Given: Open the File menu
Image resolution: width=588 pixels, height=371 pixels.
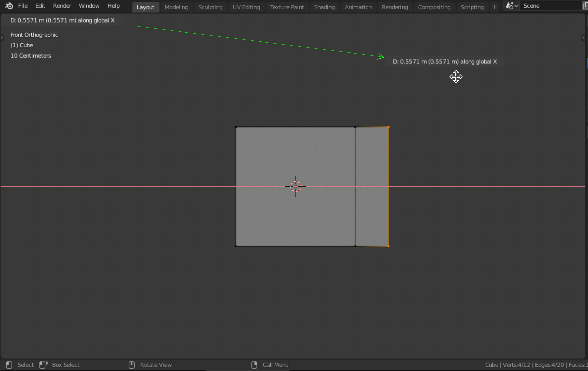Looking at the screenshot, I should click(23, 6).
